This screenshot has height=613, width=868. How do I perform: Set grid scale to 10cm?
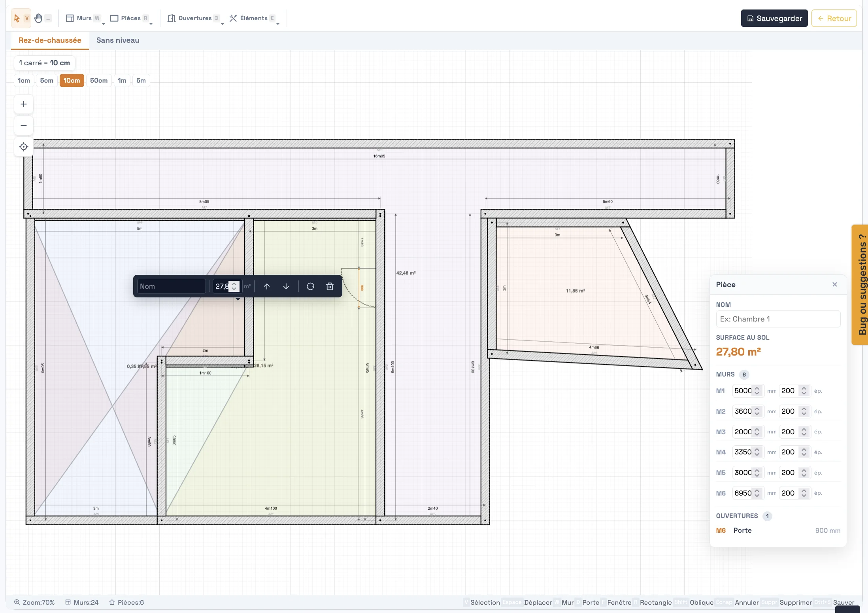pyautogui.click(x=72, y=80)
